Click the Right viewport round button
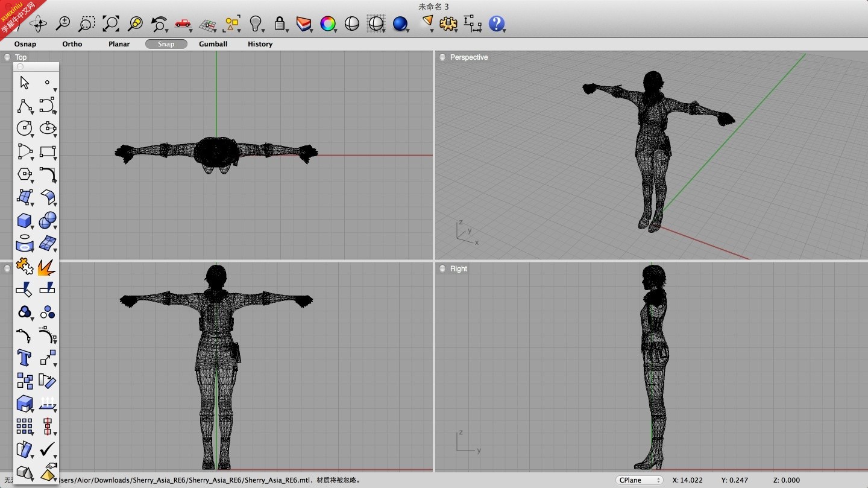868x488 pixels. tap(442, 268)
